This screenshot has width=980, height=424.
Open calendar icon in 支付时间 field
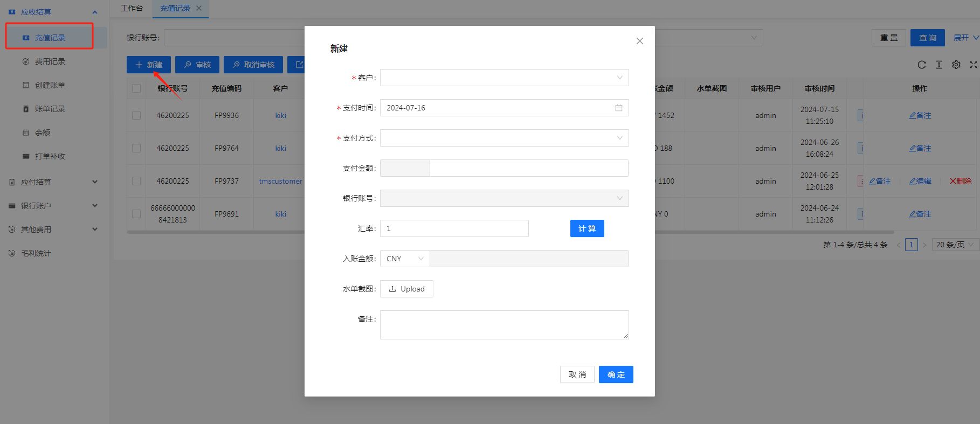(619, 108)
